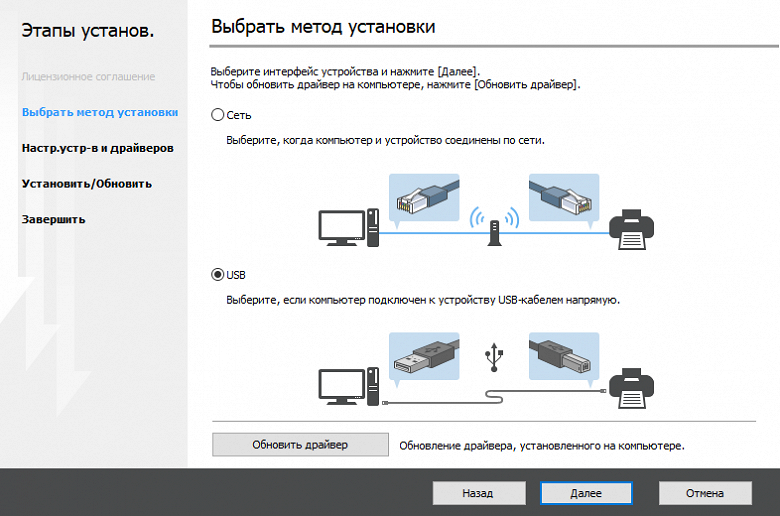Click the page title Выбрать метод установки

(x=323, y=26)
